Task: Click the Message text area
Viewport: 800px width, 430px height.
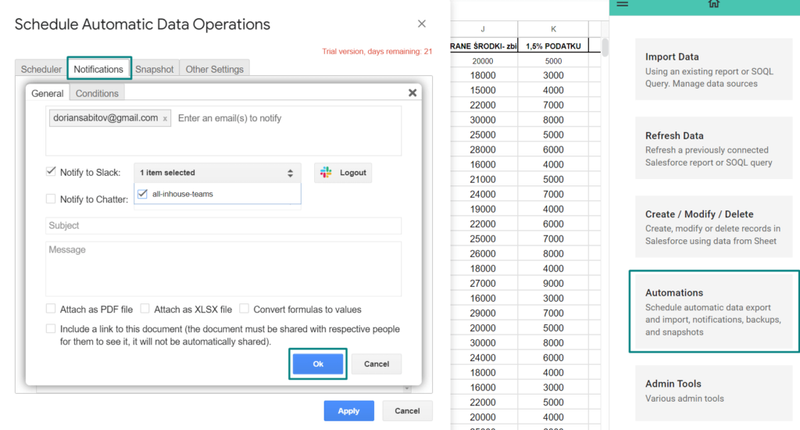Action: coord(223,269)
